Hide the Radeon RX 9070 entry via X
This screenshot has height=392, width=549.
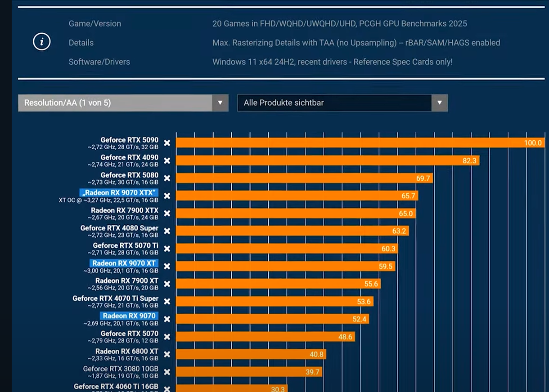tap(167, 319)
